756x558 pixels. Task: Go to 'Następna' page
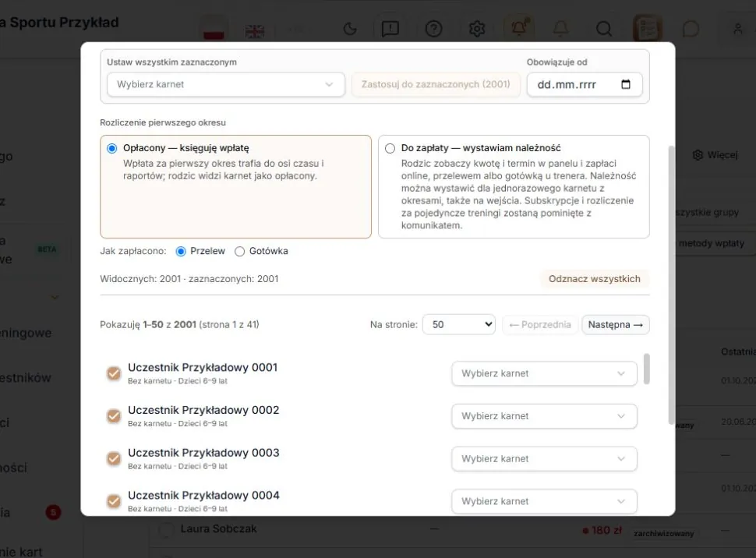tap(615, 324)
